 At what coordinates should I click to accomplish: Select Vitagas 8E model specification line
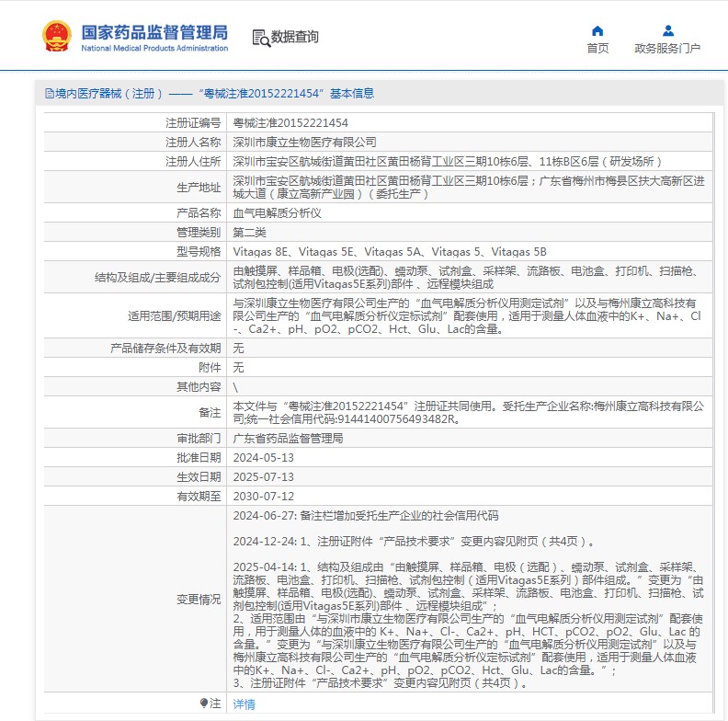390,252
